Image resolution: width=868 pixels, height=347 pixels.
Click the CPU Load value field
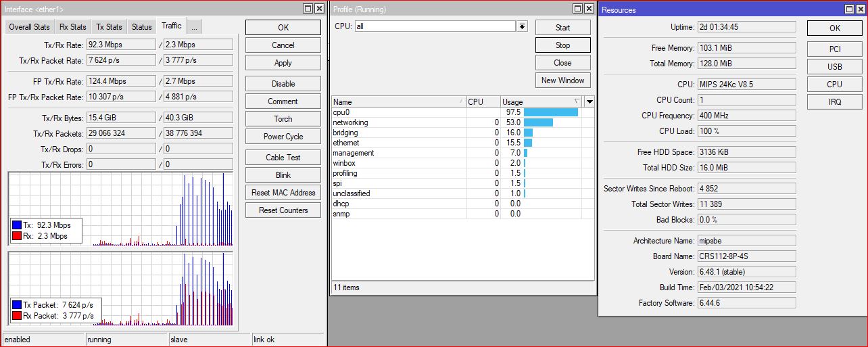(x=747, y=131)
